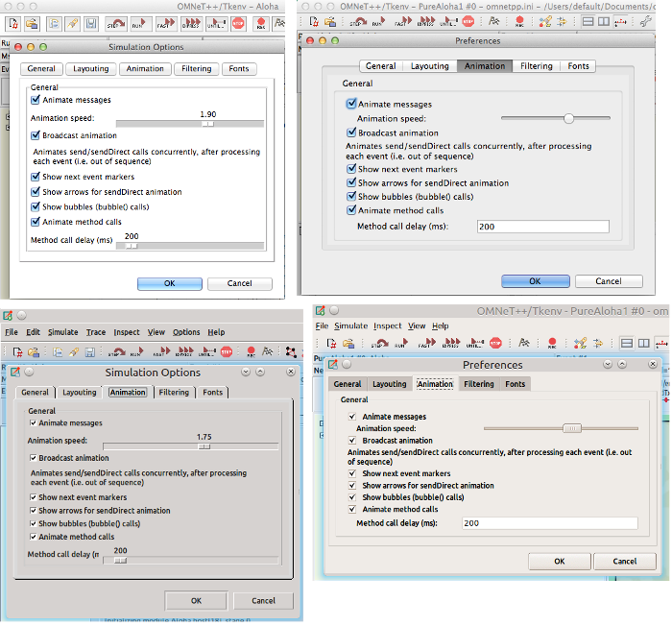
Task: Click OK in Simulation Options showing speed 1.90
Action: tap(170, 283)
